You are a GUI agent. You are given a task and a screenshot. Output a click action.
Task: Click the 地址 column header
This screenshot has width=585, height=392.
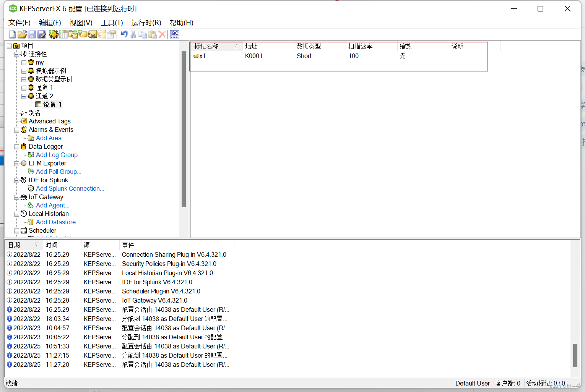(x=268, y=46)
